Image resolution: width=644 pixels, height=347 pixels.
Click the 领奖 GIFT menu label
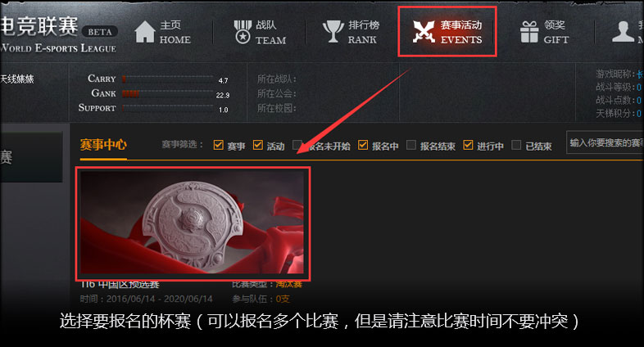(556, 32)
